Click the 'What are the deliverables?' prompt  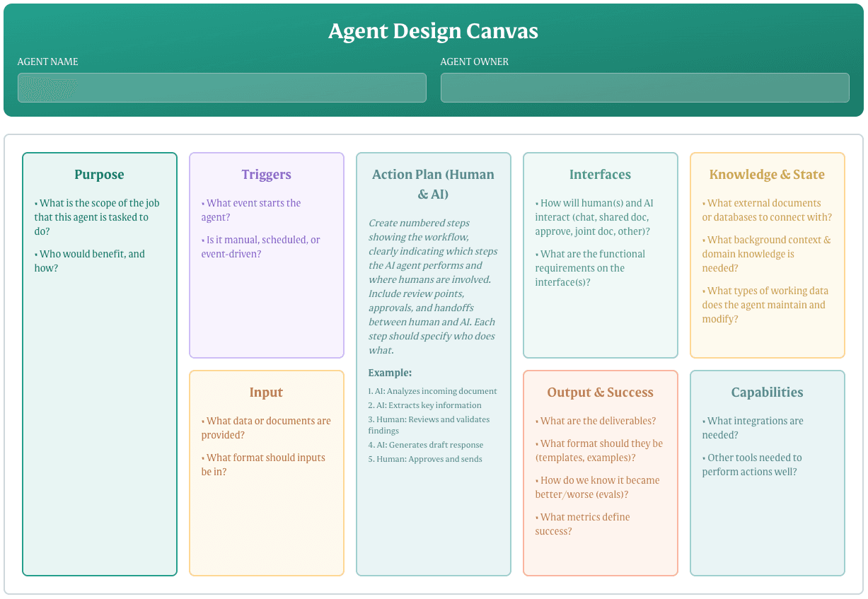598,421
